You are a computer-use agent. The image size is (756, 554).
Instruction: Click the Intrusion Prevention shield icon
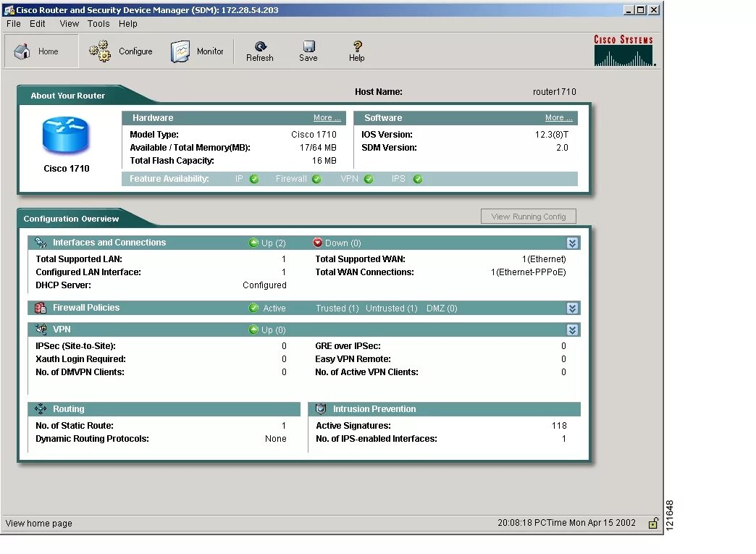click(321, 409)
